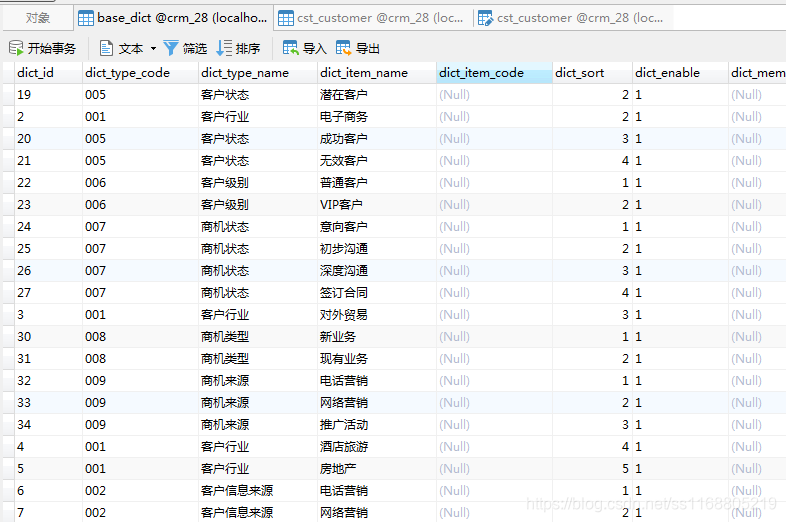Image resolution: width=786 pixels, height=522 pixels.
Task: Click the Import (导入) icon
Action: point(291,48)
